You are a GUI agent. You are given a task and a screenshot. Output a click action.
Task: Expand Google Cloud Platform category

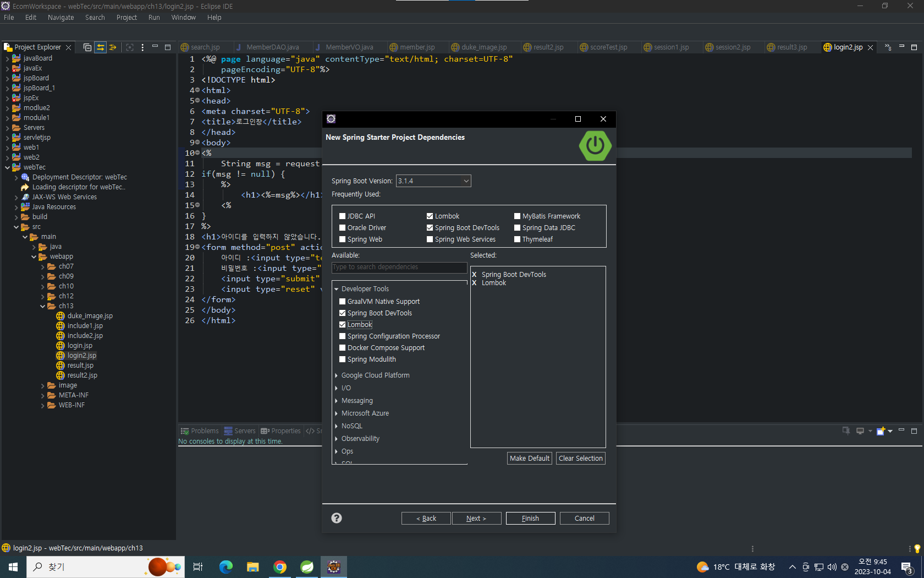pyautogui.click(x=336, y=375)
